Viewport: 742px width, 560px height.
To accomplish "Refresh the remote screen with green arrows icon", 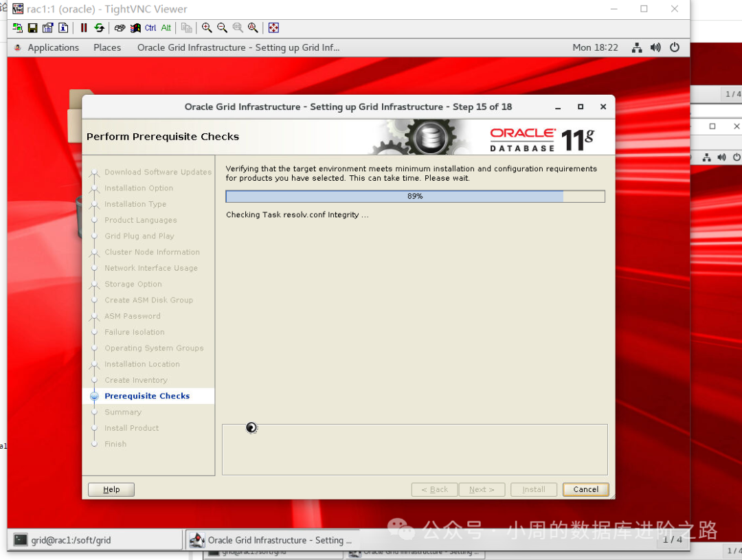I will 99,28.
